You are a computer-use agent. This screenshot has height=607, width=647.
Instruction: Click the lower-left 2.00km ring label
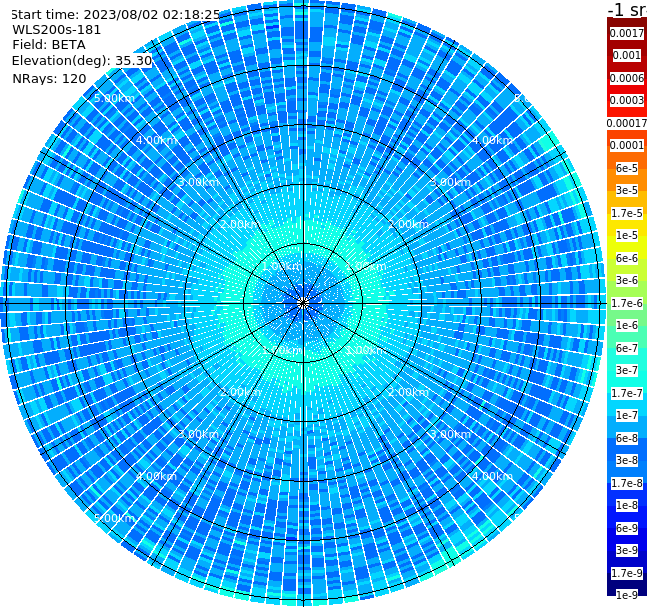(x=240, y=392)
